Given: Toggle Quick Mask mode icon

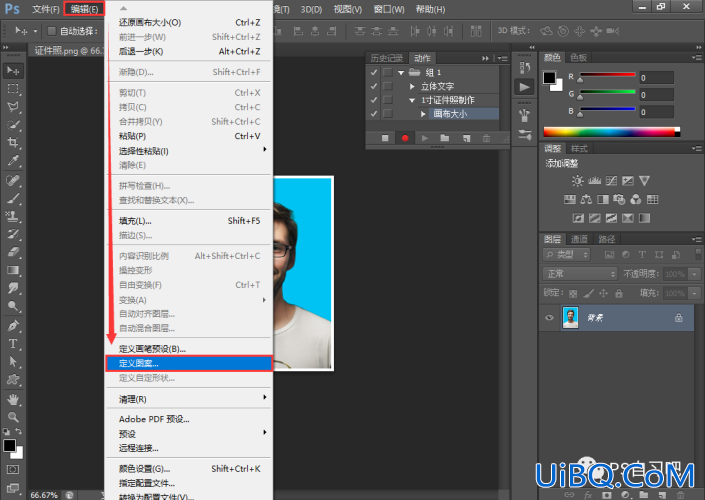Looking at the screenshot, I should [x=13, y=469].
